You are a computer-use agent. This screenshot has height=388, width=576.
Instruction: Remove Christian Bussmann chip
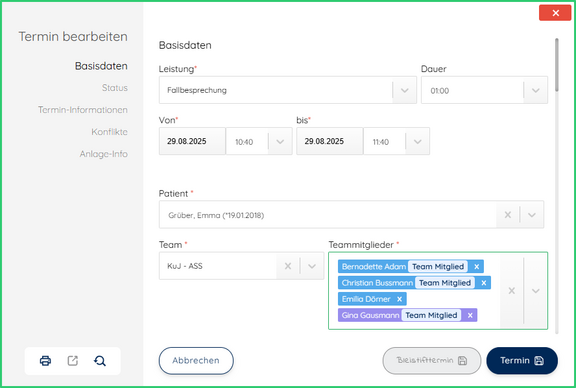click(484, 283)
